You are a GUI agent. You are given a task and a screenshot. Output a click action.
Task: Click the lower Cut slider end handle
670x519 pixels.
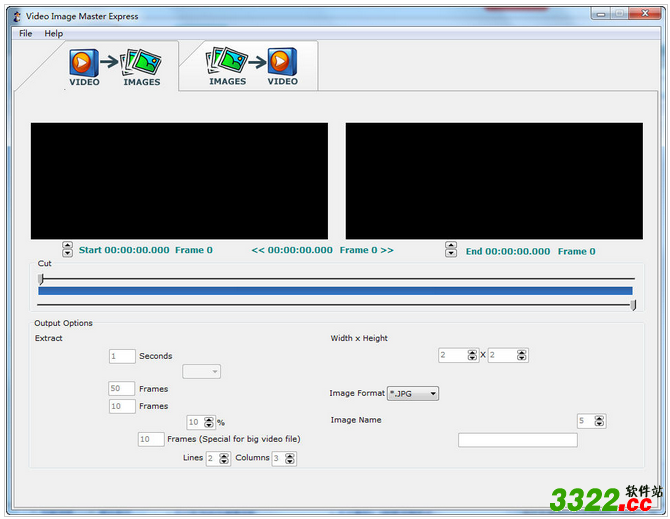(x=633, y=305)
